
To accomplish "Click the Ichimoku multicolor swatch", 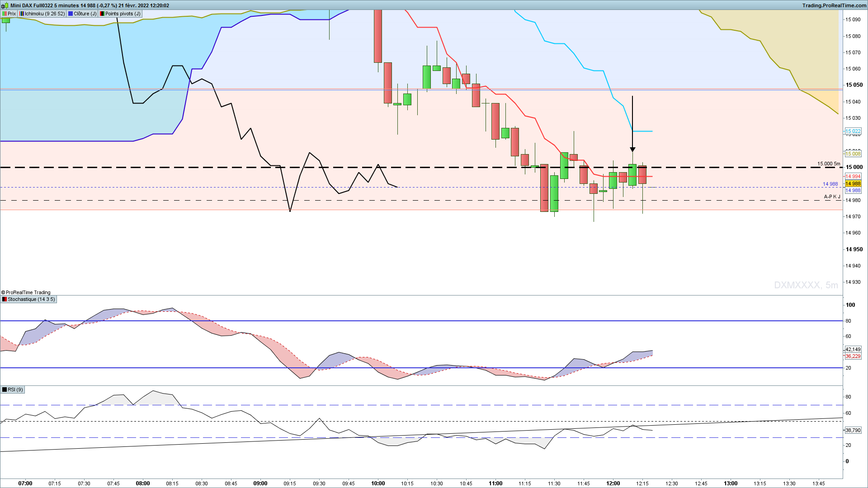I will [x=22, y=14].
